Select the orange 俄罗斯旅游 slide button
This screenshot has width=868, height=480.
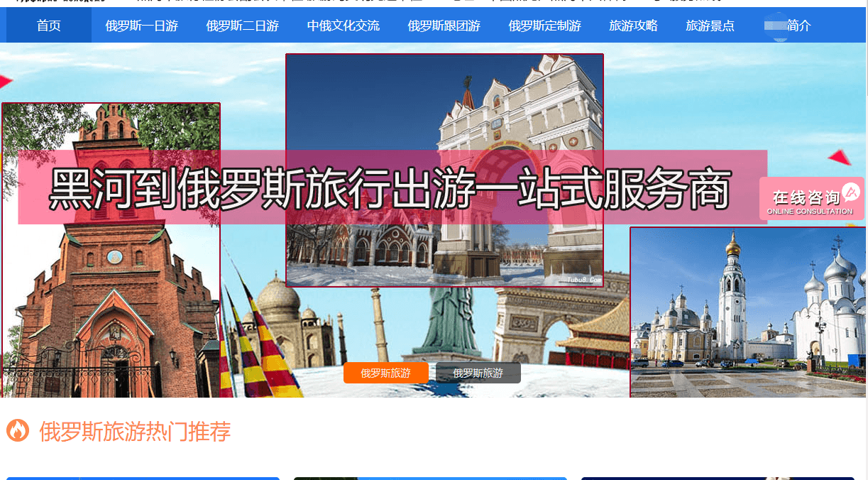[x=385, y=373]
